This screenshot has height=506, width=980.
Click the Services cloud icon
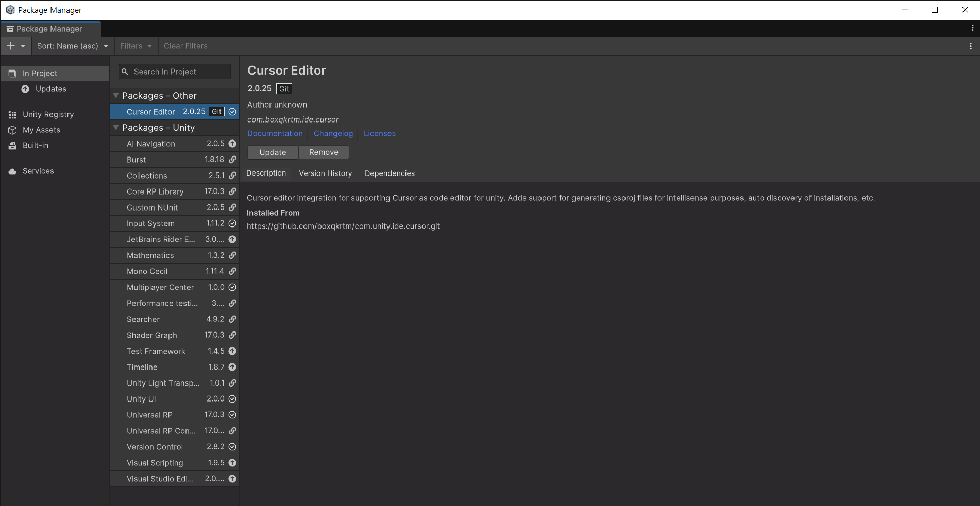click(x=12, y=171)
